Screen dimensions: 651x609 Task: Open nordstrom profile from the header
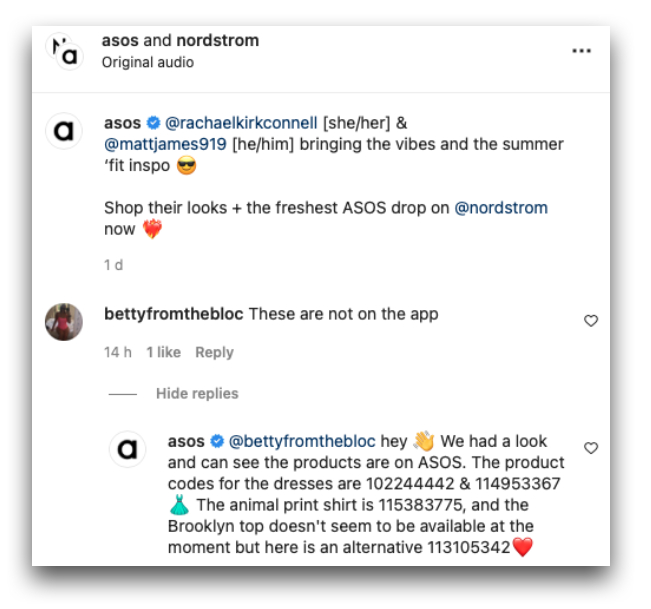(x=217, y=41)
